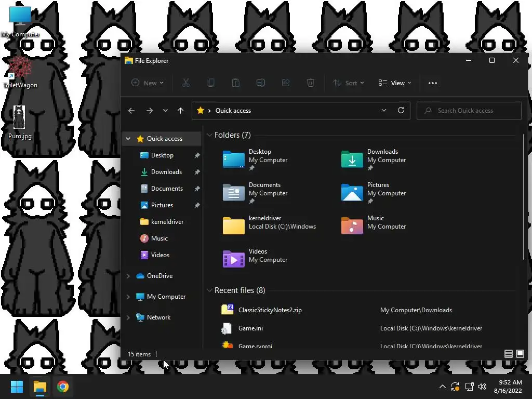The image size is (532, 399).
Task: Open the Pictures folder tile
Action: [x=373, y=192]
